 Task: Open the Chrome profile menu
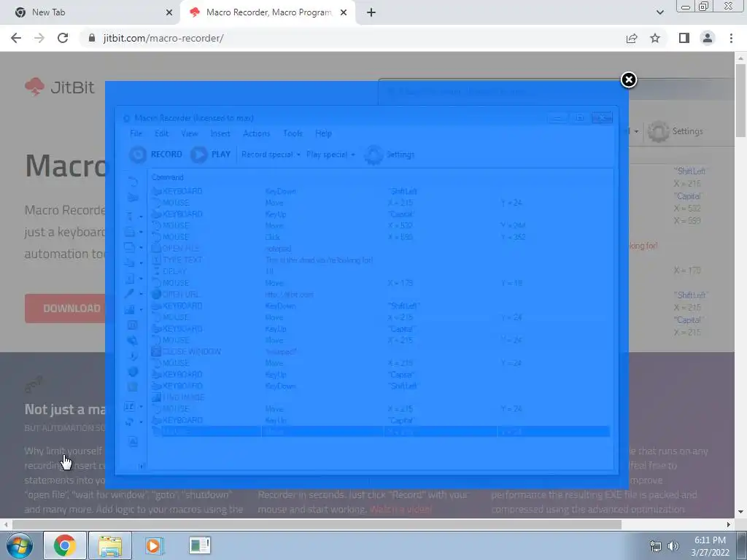click(708, 38)
